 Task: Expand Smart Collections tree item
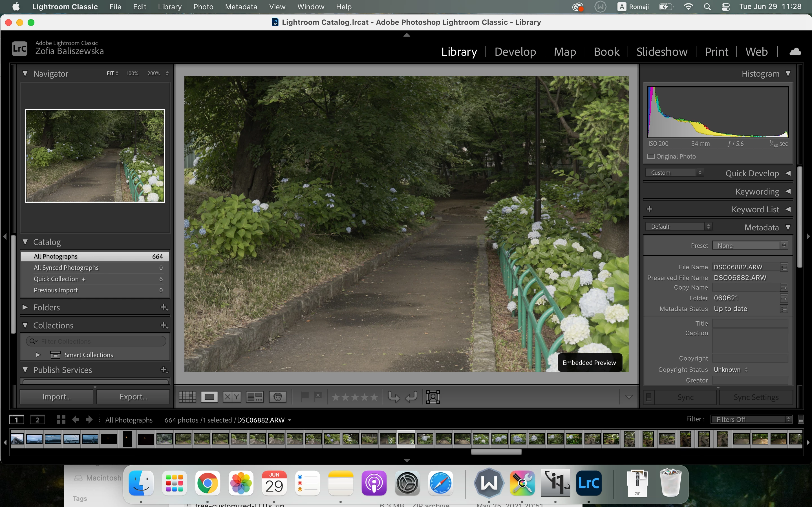click(38, 355)
